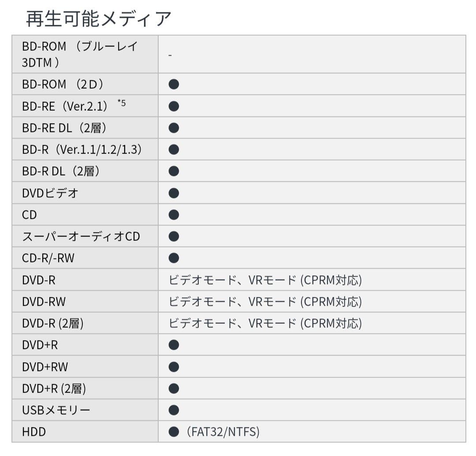This screenshot has width=476, height=456.
Task: Click the (FAT32/NTFS) text
Action: click(223, 432)
